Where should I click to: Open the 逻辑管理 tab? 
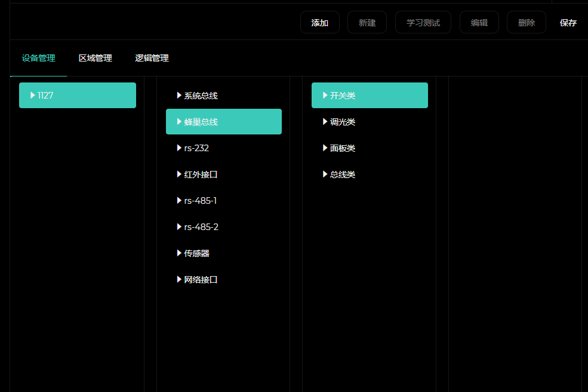click(x=152, y=59)
